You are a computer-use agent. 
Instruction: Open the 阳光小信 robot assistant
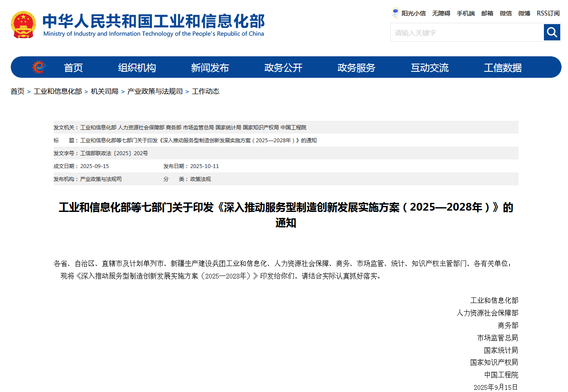coord(409,13)
